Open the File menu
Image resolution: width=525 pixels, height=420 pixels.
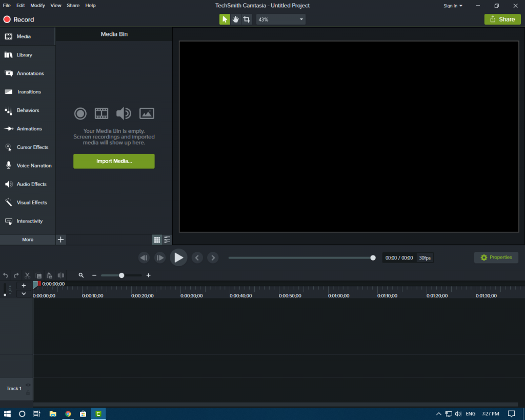(7, 5)
